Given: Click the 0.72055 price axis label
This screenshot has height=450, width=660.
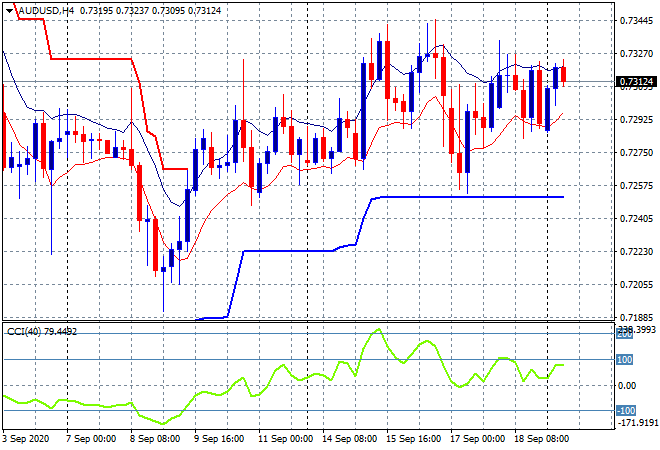Looking at the screenshot, I should [636, 285].
